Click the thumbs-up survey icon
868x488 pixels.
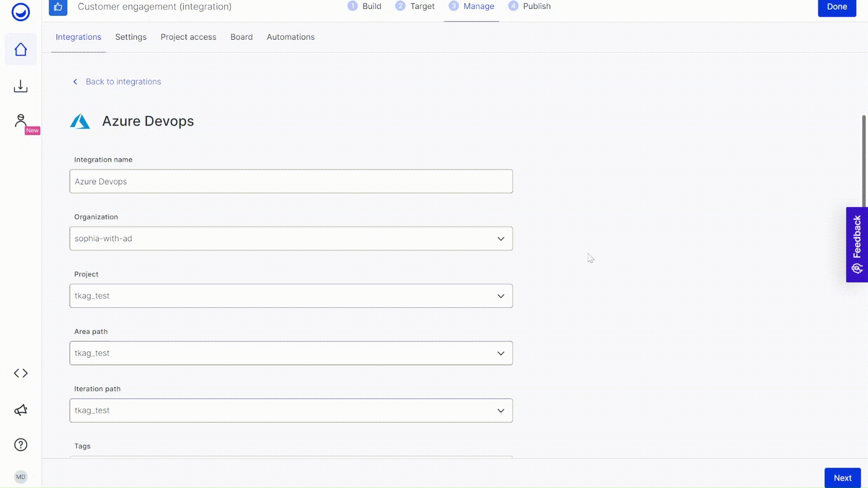pos(58,7)
